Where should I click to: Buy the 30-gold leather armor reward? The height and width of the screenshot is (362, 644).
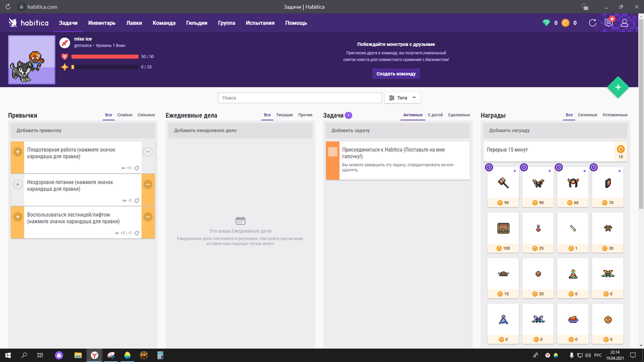point(608,233)
